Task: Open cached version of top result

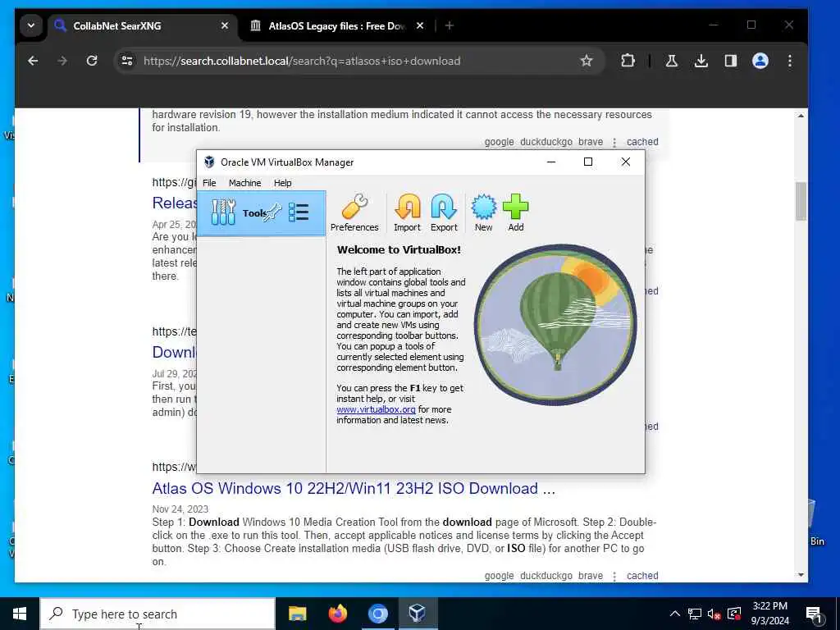Action: point(642,142)
